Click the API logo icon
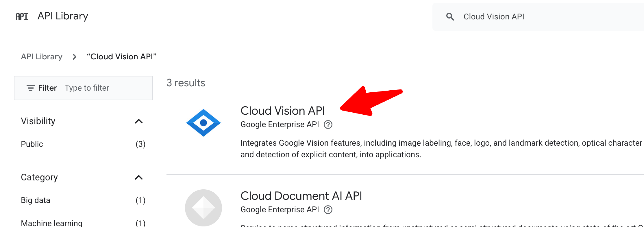Viewport: 644px width, 227px height. pos(22,17)
